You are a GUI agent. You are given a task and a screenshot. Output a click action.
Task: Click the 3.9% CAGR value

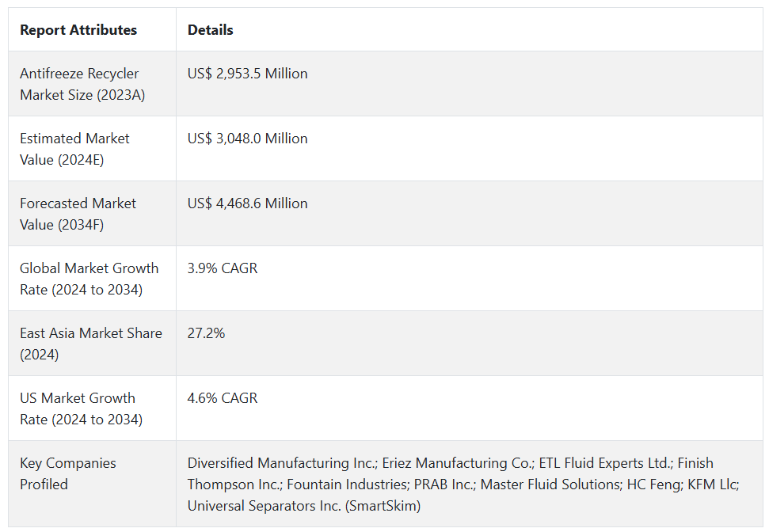click(223, 268)
